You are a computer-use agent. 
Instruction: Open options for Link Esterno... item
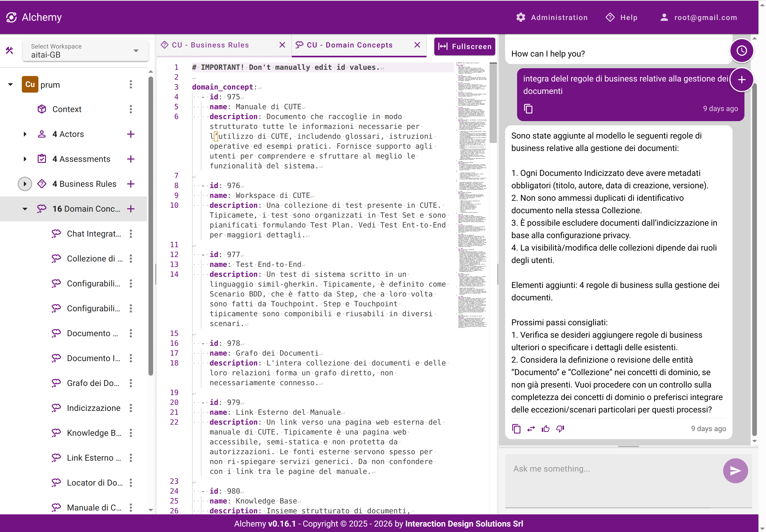tap(131, 458)
